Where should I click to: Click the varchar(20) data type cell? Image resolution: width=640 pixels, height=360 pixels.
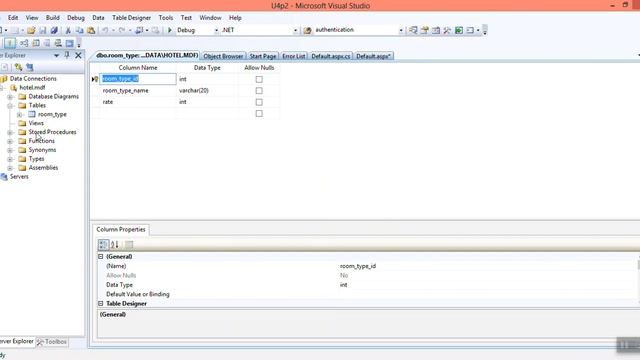point(207,91)
